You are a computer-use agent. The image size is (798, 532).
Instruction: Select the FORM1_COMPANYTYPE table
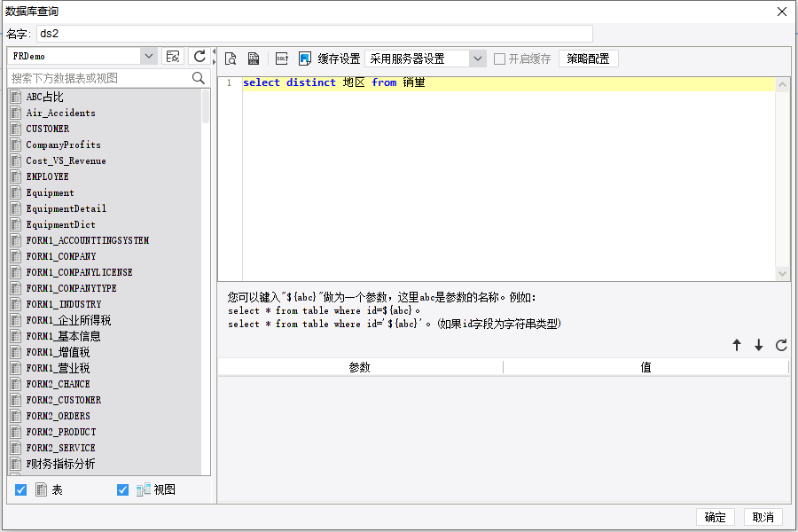(71, 288)
